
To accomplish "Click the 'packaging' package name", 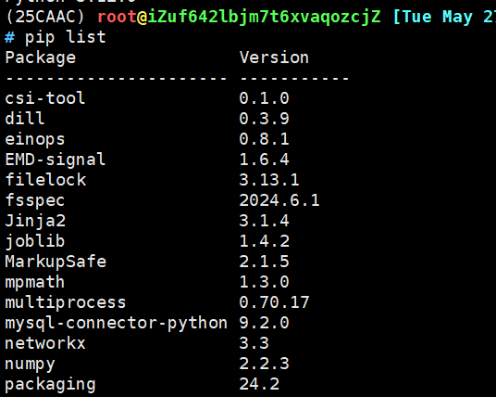I will point(50,385).
